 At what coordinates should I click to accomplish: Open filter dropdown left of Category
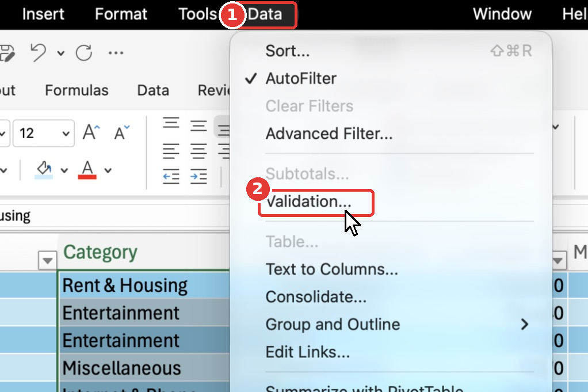click(47, 260)
